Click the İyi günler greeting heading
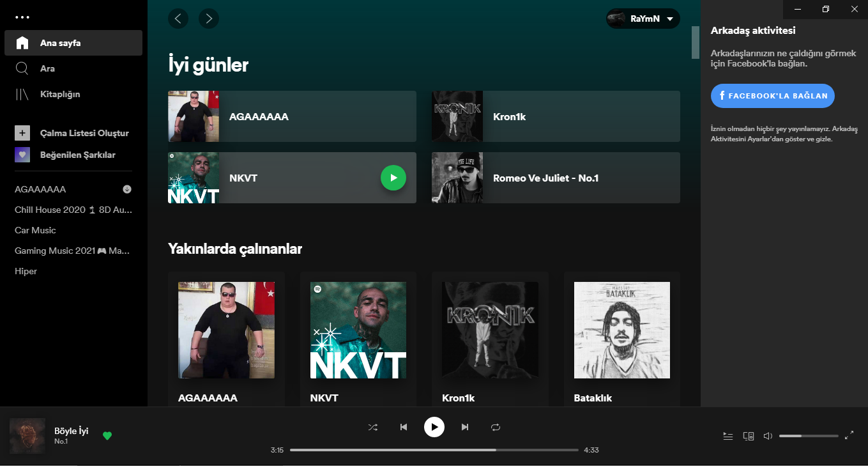The width and height of the screenshot is (868, 466). tap(208, 65)
